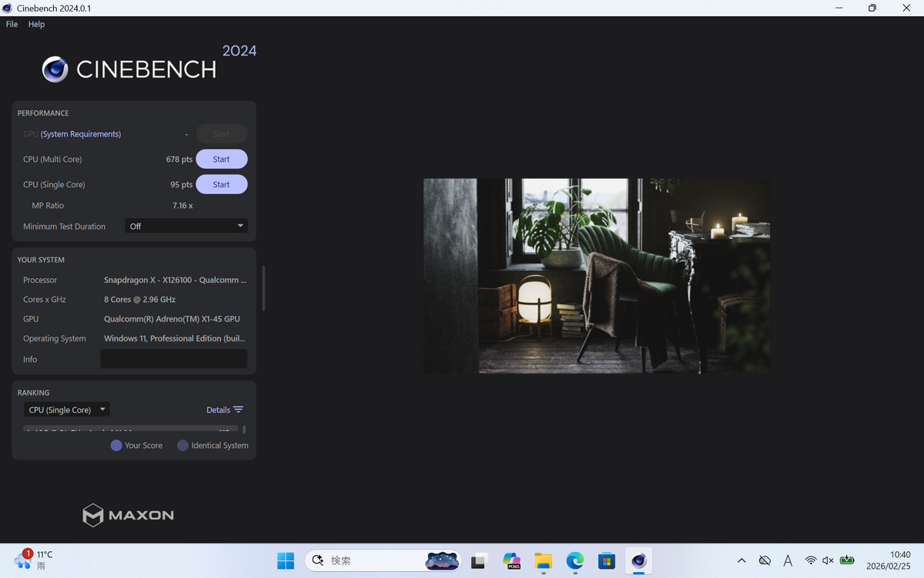Viewport: 924px width, 578px height.
Task: Expand the Minimum Test Duration dropdown
Action: point(186,226)
